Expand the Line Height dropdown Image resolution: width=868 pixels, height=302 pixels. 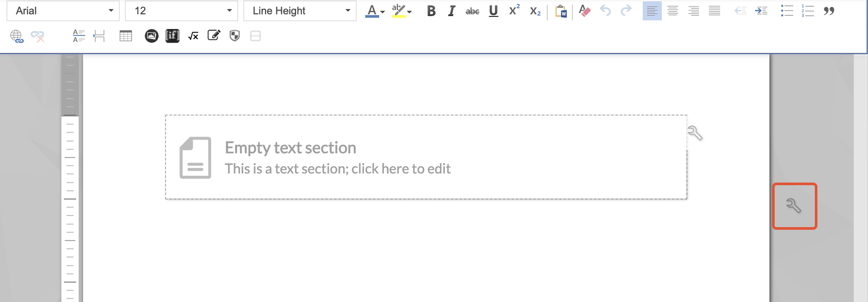(300, 11)
